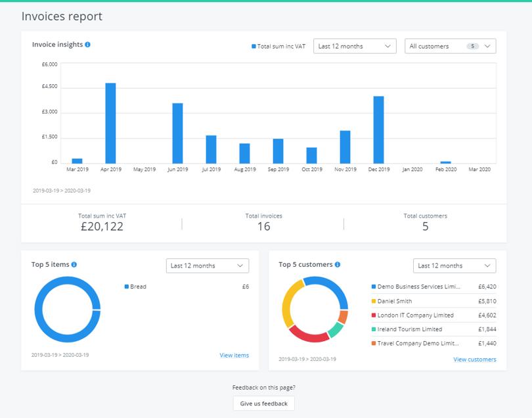Click the Daniel Smith legend marker
This screenshot has width=532, height=418.
374,300
